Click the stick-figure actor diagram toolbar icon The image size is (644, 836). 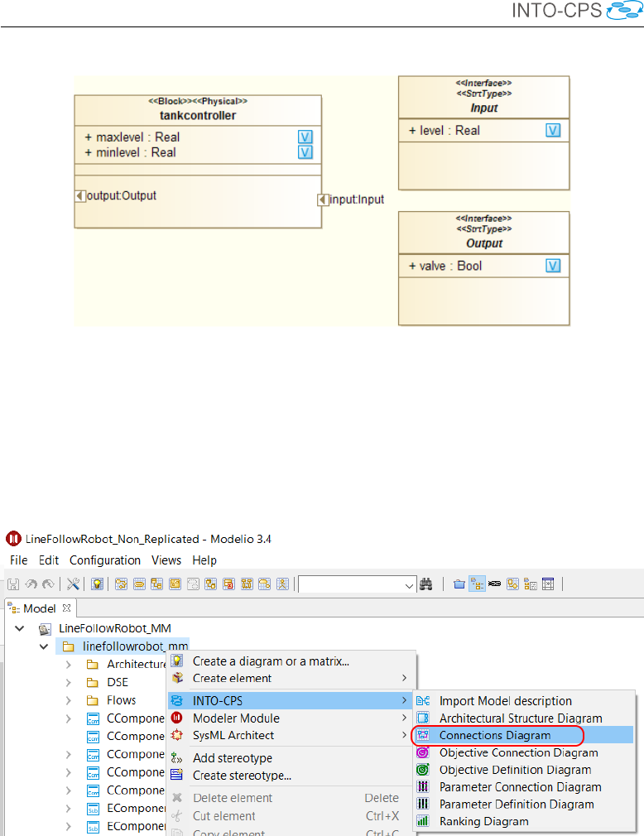click(282, 584)
